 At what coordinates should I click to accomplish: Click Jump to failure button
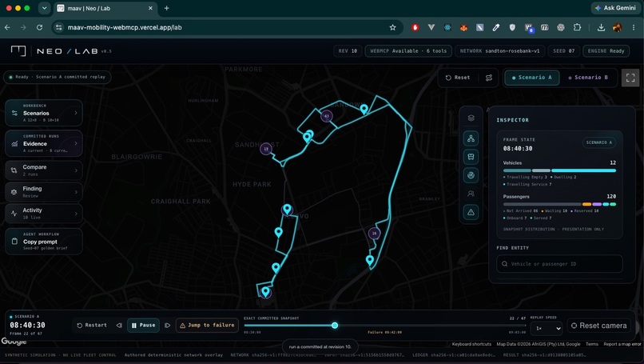[208, 326]
